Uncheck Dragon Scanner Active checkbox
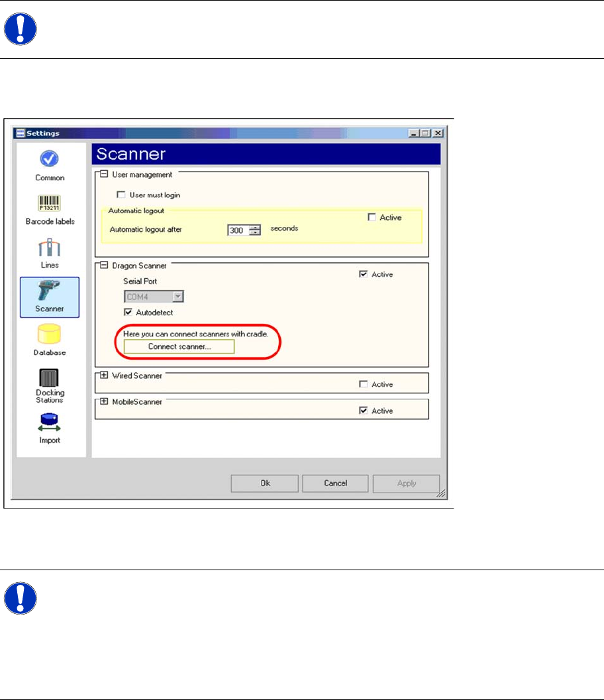 (364, 274)
